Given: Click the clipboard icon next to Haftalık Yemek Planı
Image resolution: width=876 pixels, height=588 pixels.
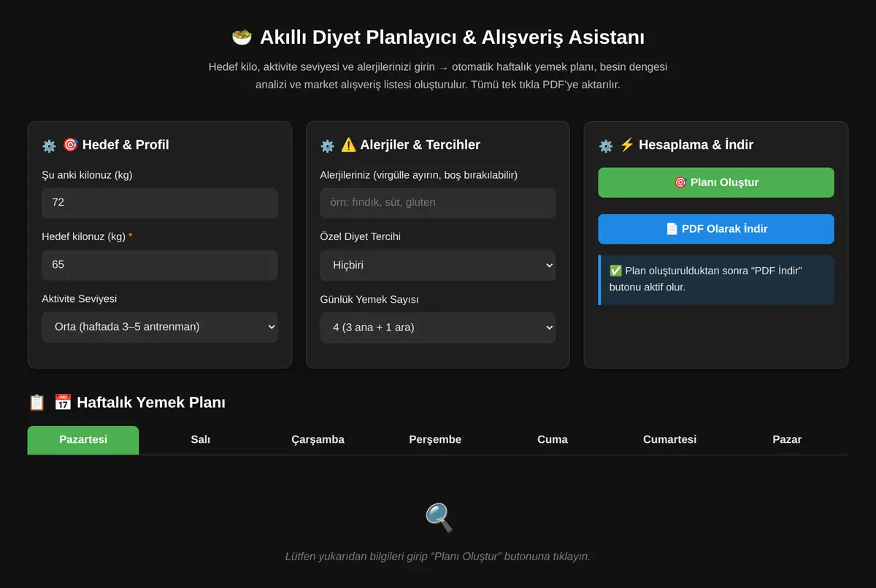Looking at the screenshot, I should click(x=36, y=402).
